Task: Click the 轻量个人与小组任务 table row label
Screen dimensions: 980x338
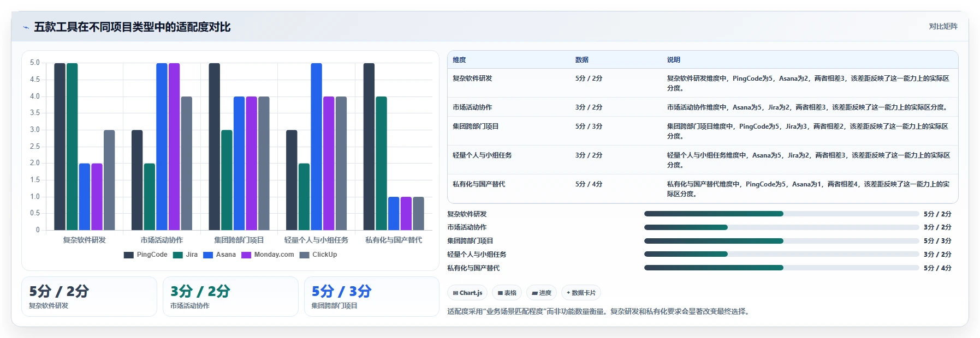Action: point(482,155)
